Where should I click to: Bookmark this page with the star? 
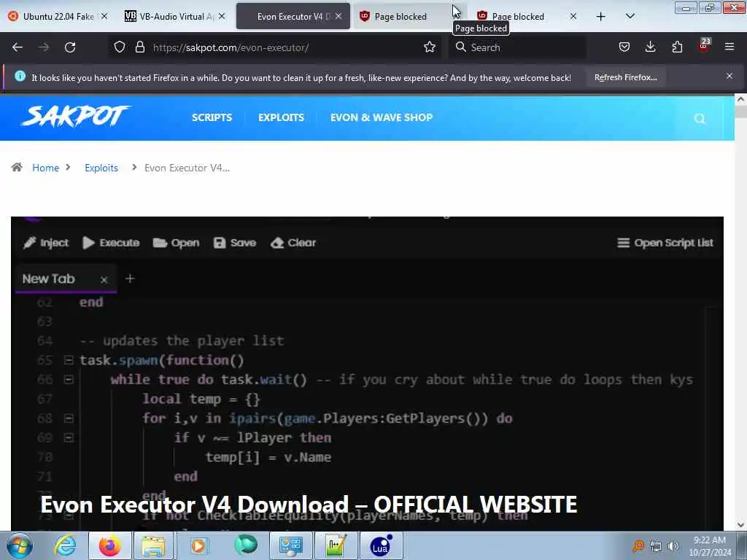[x=430, y=47]
